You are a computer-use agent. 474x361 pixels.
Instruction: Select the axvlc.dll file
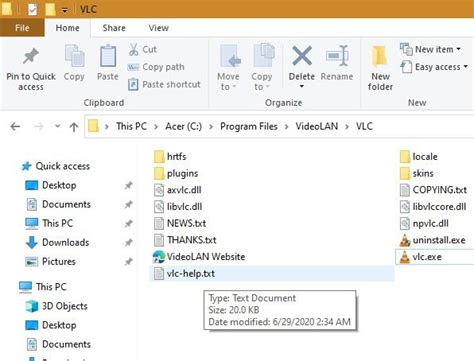click(x=178, y=190)
